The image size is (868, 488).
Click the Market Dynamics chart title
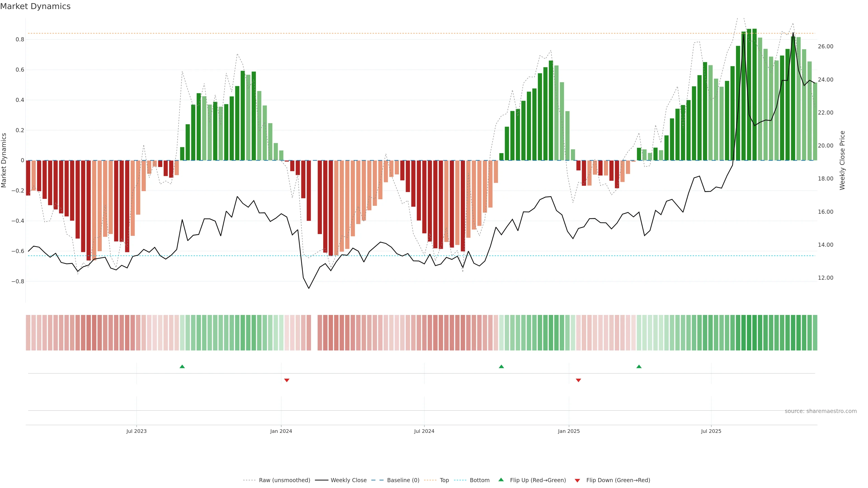[x=35, y=6]
